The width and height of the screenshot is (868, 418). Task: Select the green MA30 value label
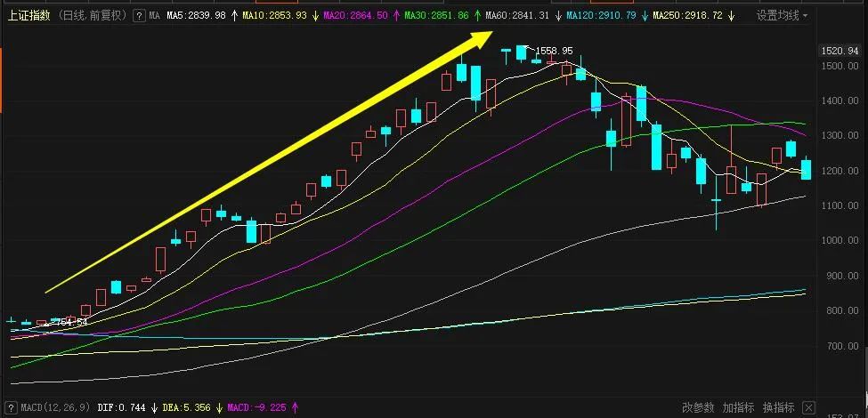coord(436,15)
